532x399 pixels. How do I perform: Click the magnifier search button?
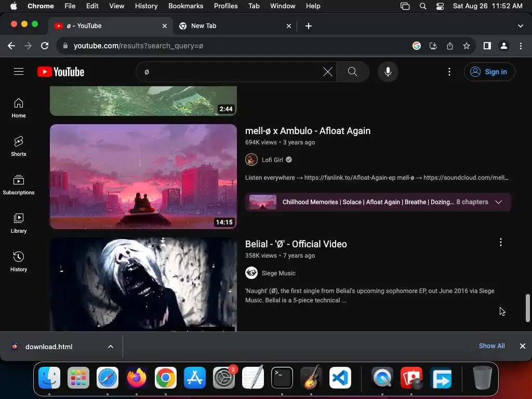pyautogui.click(x=353, y=72)
